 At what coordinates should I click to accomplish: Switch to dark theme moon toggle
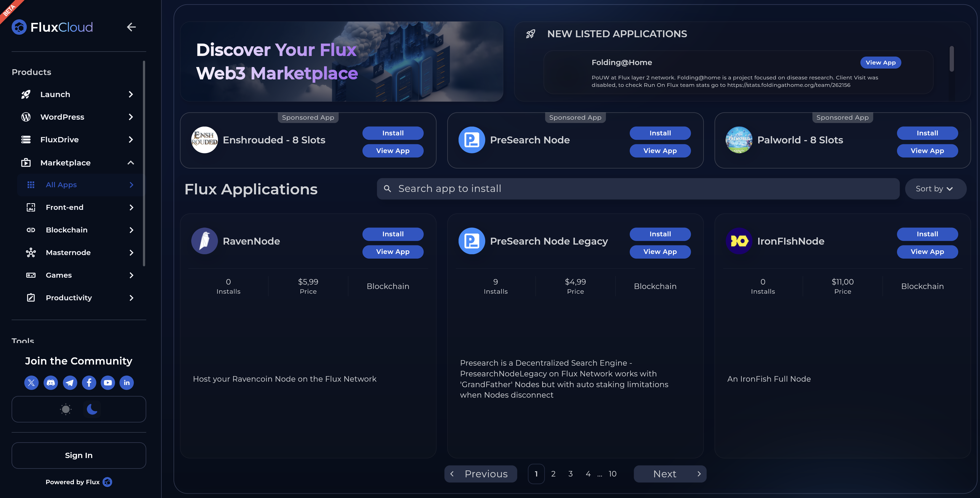92,409
